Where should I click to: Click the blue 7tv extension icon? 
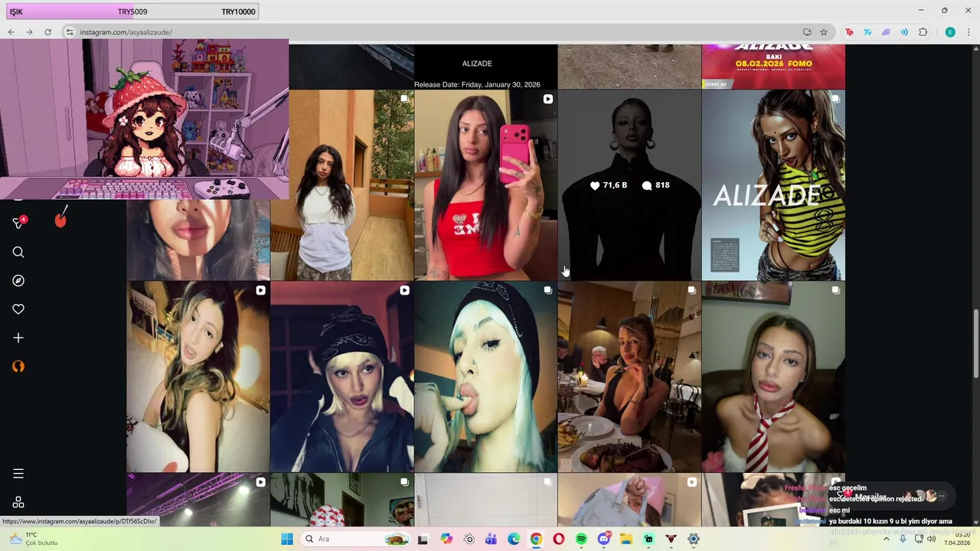pyautogui.click(x=867, y=32)
